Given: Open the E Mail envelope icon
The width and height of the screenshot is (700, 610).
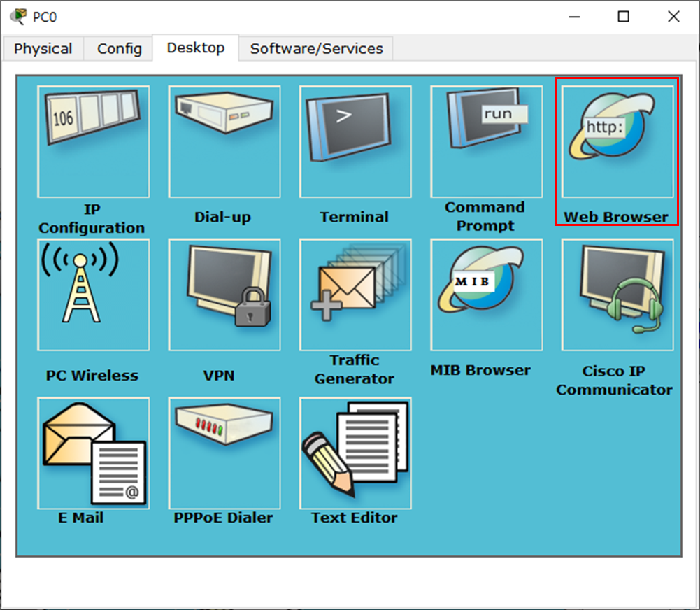Looking at the screenshot, I should pyautogui.click(x=93, y=453).
